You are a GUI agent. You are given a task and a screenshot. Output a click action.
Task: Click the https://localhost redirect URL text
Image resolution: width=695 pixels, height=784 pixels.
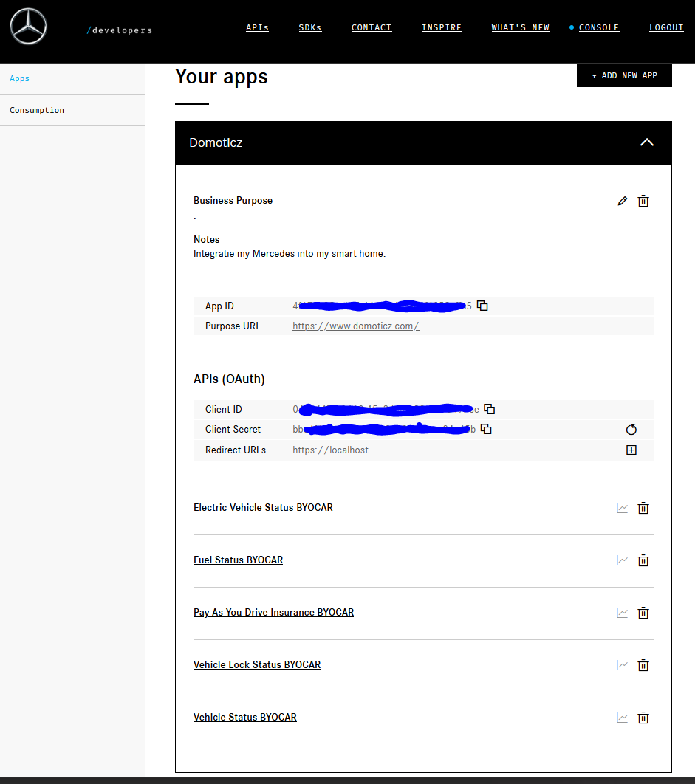(330, 450)
